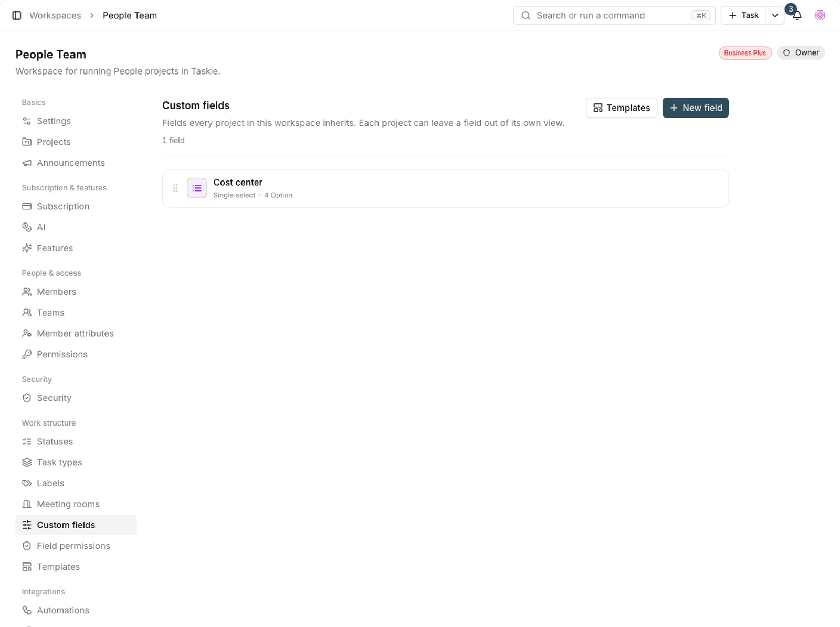This screenshot has width=840, height=627.
Task: Click the Cost center drag handle
Action: click(x=175, y=188)
